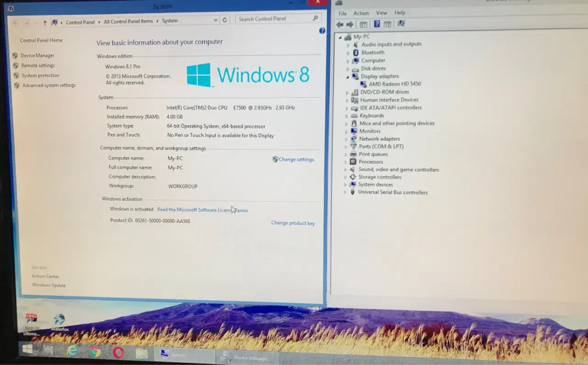This screenshot has height=365, width=588.
Task: Open System protection from the sidebar
Action: coord(40,76)
